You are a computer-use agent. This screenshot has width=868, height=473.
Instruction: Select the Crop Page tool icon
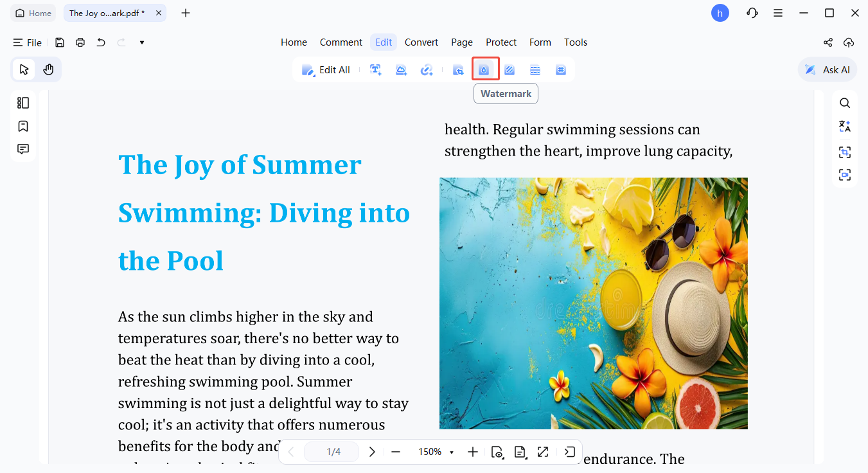coord(458,70)
